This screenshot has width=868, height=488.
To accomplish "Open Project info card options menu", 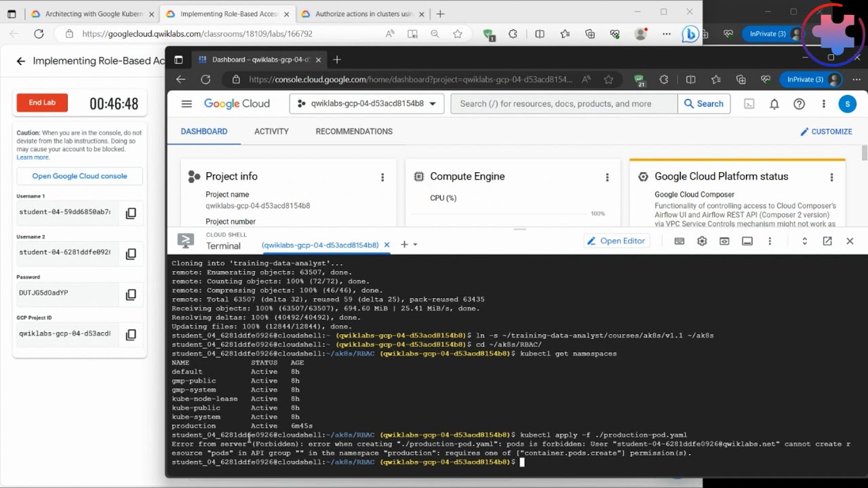I will click(382, 177).
